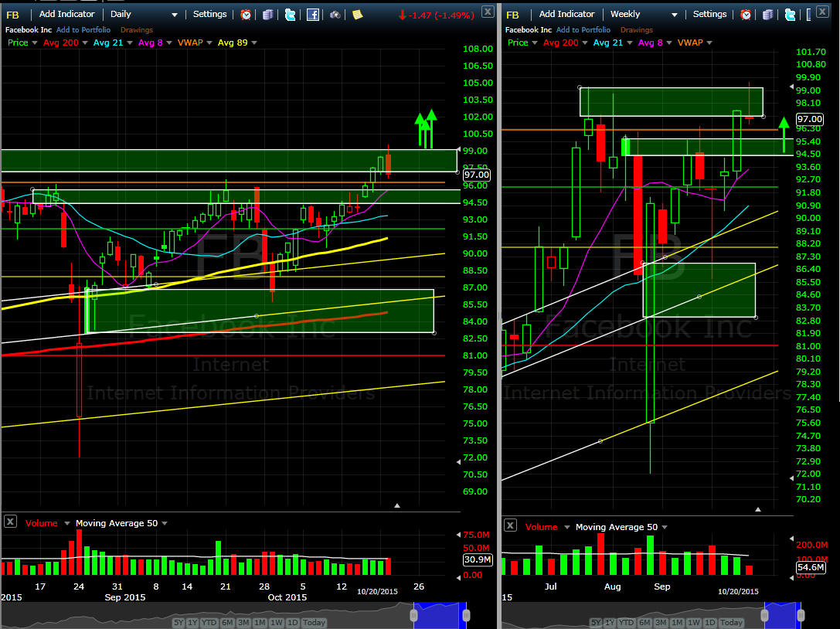
Task: Click 30.9M volume label in Daily chart
Action: [478, 559]
